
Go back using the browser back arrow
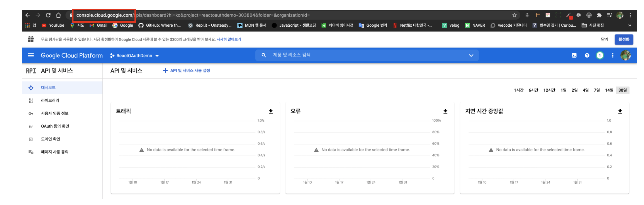click(x=28, y=15)
